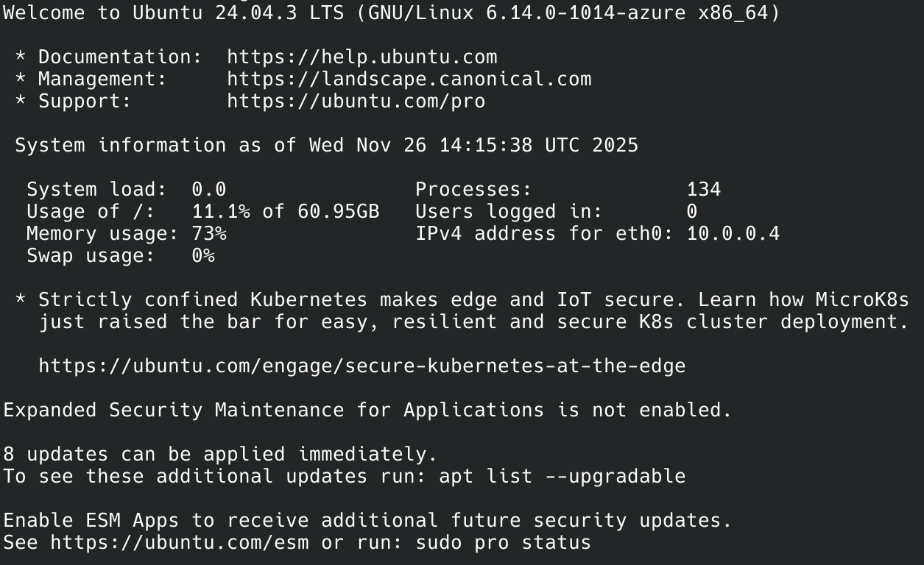This screenshot has height=565, width=924.
Task: Click the IPv4 address 10.0.0.4
Action: point(733,234)
